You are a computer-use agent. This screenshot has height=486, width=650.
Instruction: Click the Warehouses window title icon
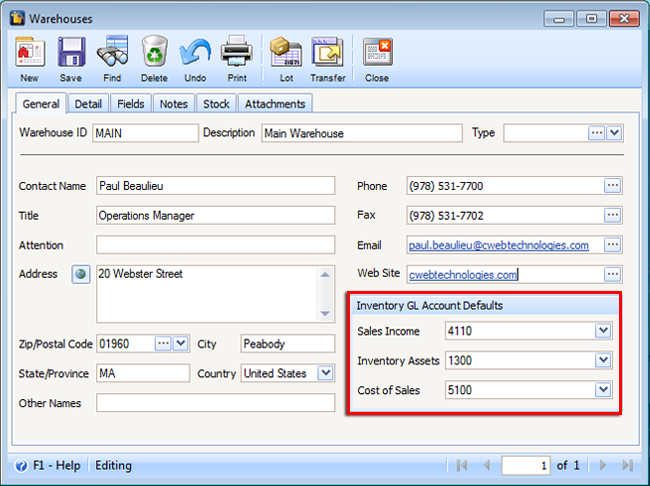(x=17, y=18)
